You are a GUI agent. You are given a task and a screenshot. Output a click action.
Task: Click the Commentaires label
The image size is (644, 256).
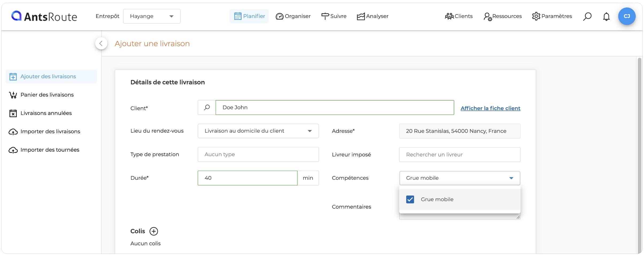click(351, 207)
